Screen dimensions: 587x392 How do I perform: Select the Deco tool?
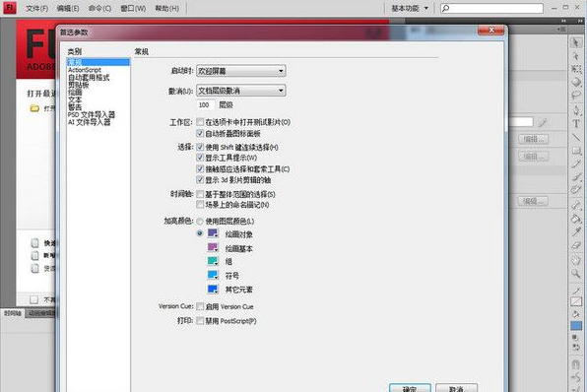pos(576,189)
